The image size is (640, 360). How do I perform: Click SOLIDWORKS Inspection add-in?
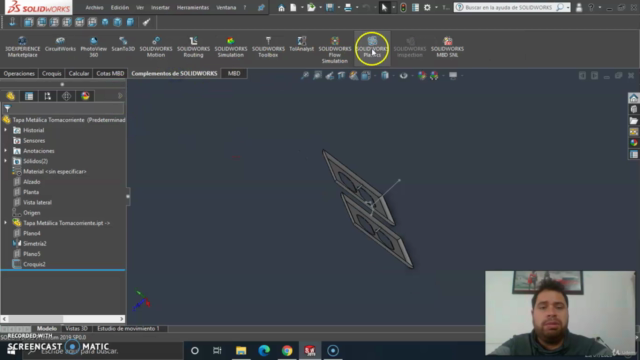pyautogui.click(x=409, y=47)
